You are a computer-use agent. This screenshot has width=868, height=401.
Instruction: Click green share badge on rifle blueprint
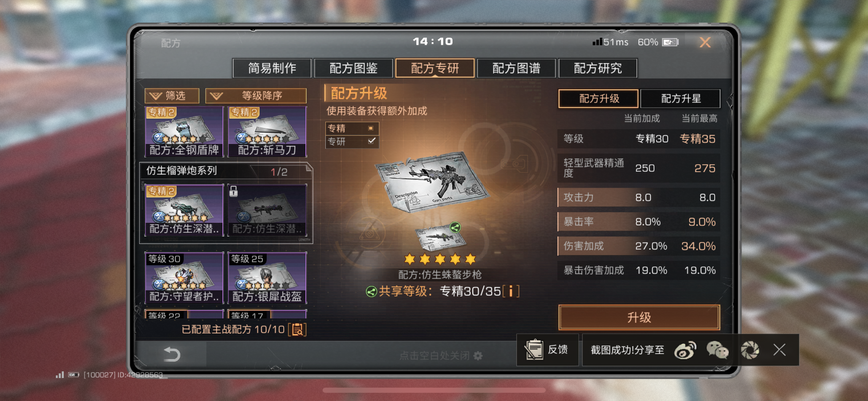click(x=455, y=227)
